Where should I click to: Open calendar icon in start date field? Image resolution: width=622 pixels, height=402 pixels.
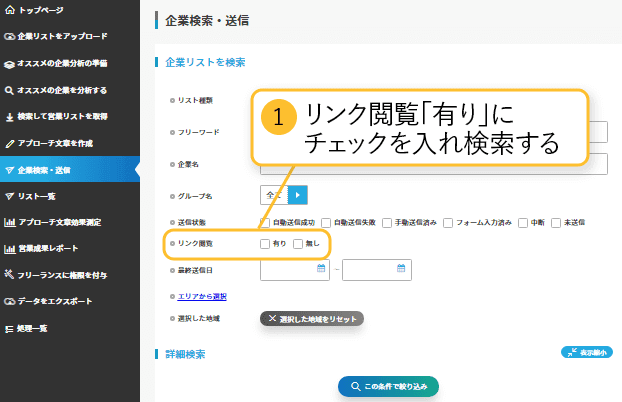(321, 268)
